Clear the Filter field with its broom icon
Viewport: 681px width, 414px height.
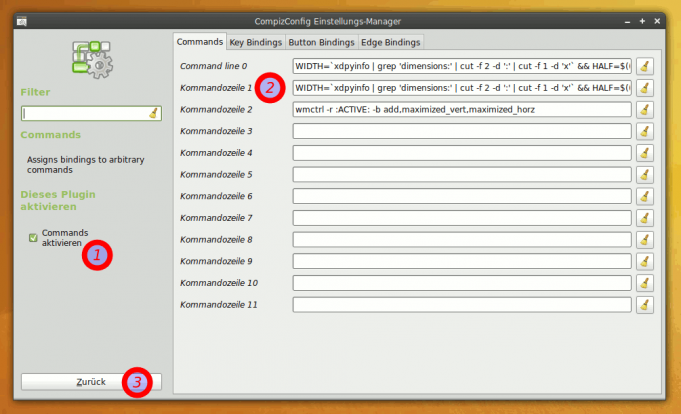pos(153,113)
